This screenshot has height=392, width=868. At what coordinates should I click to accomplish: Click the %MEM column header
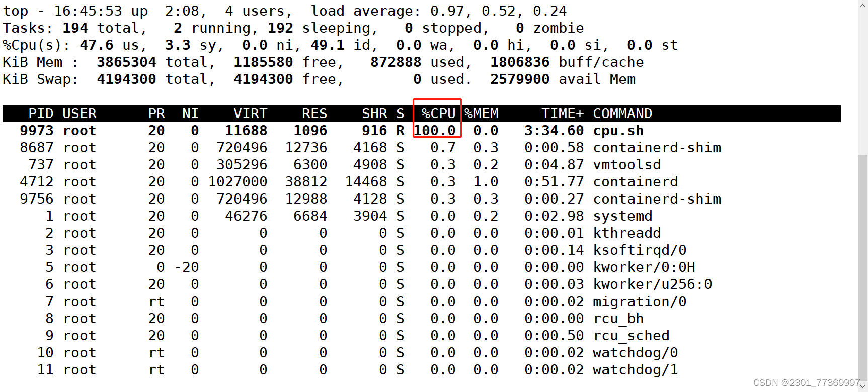(x=481, y=114)
